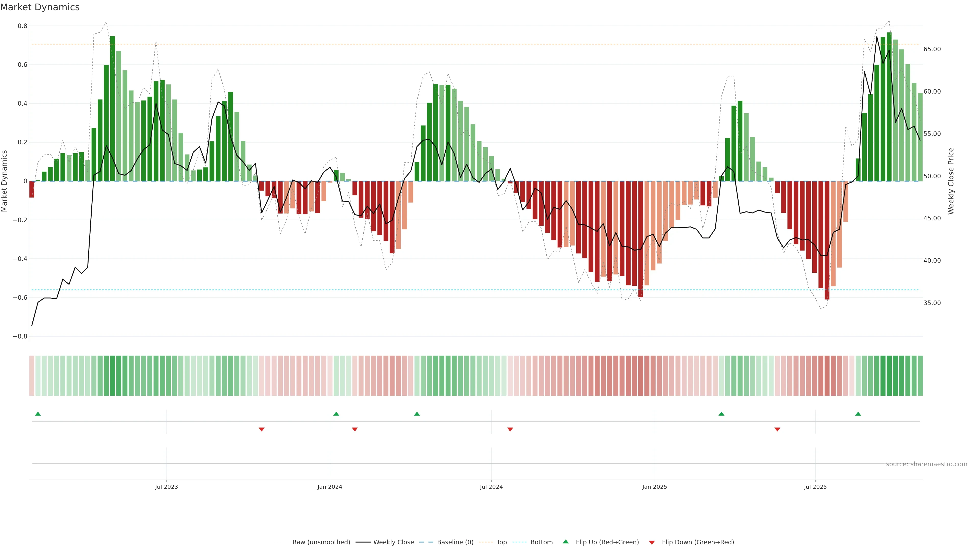
Task: Click the Jan 2025 x-axis label
Action: 654,487
